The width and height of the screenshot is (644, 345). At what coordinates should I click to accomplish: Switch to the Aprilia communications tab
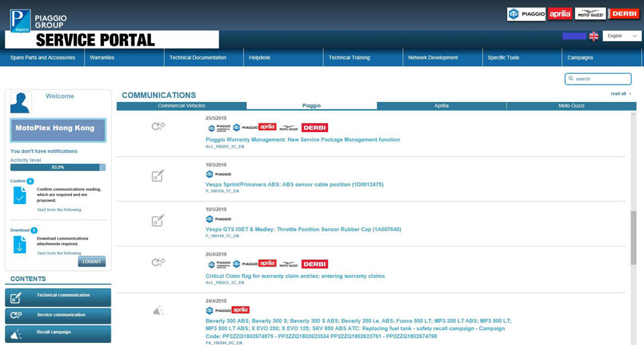pyautogui.click(x=441, y=105)
